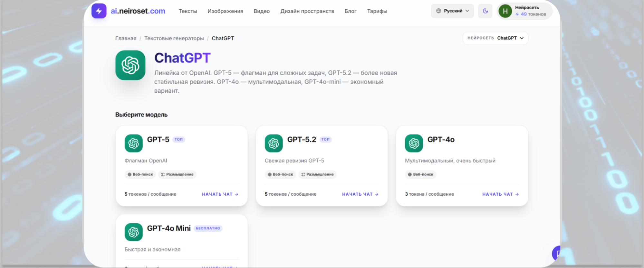Expand the Нейросеть ChatGPT selector

click(495, 38)
